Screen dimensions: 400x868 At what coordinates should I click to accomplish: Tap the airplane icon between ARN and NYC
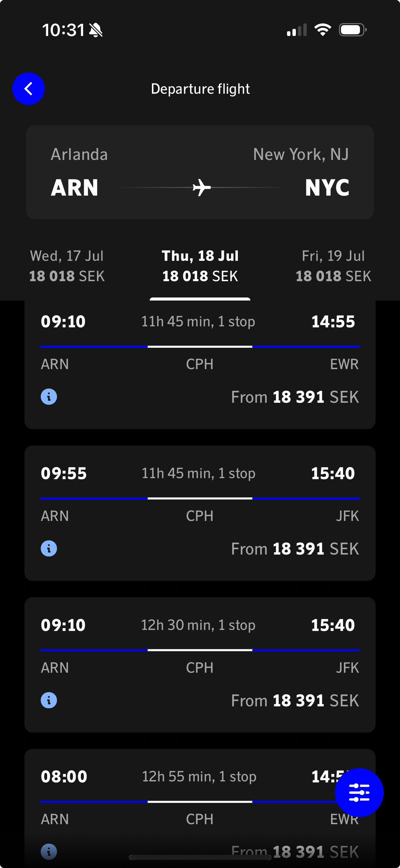pos(202,187)
